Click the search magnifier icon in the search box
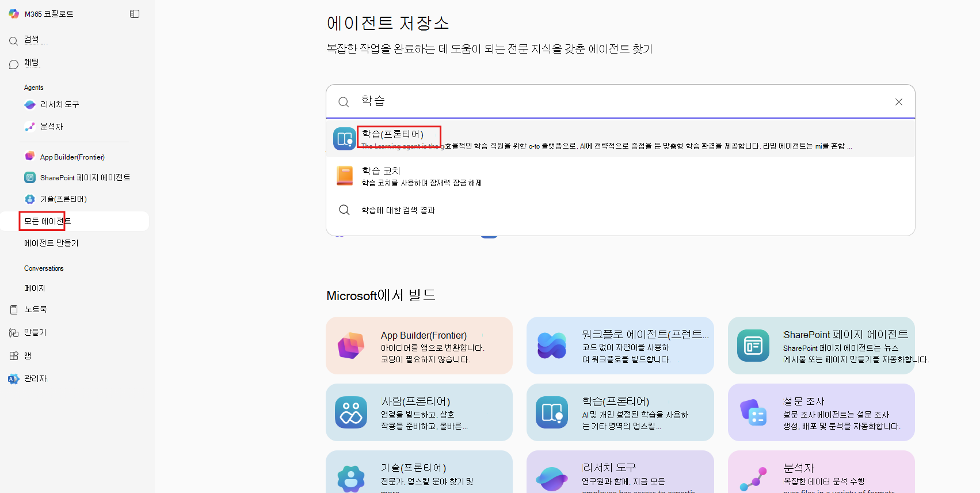Viewport: 980px width, 493px height. click(x=344, y=102)
